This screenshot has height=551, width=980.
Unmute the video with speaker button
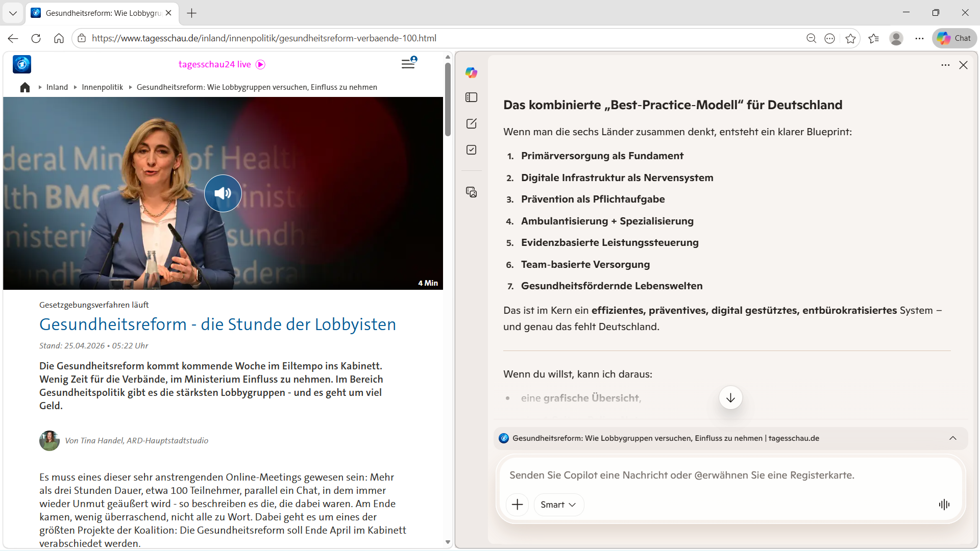pos(223,193)
